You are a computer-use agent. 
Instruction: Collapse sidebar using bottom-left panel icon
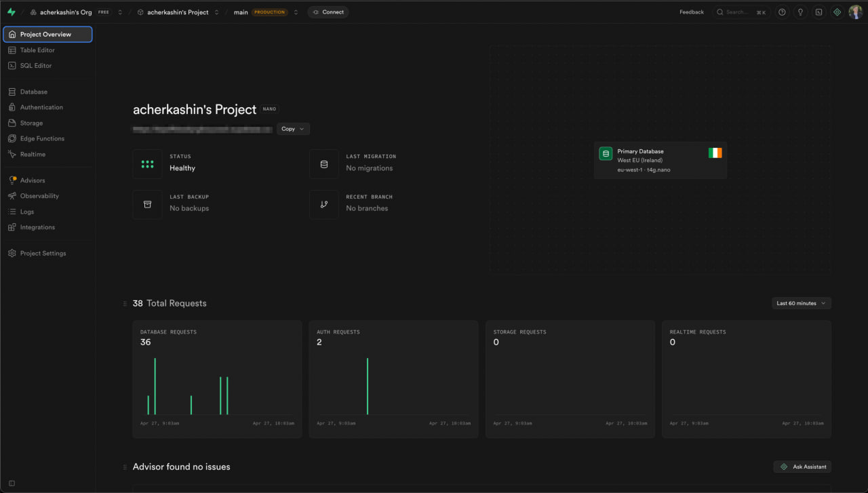tap(12, 483)
